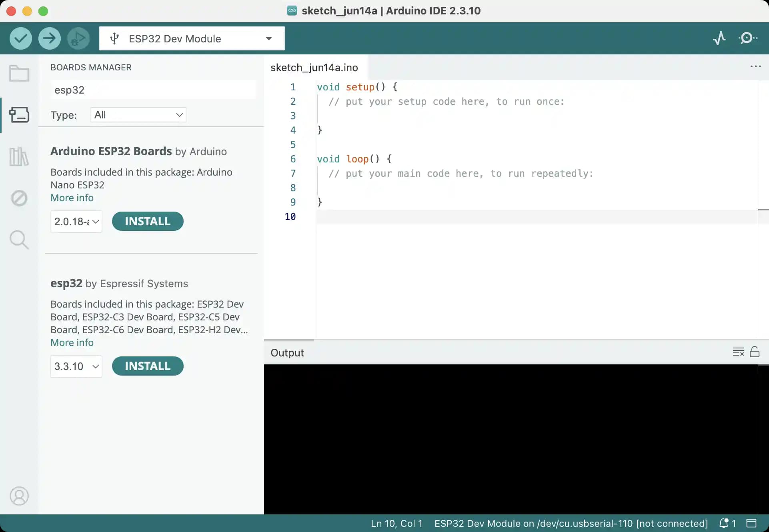Open More info link for esp32 by Espressif
The height and width of the screenshot is (532, 769).
pyautogui.click(x=72, y=342)
